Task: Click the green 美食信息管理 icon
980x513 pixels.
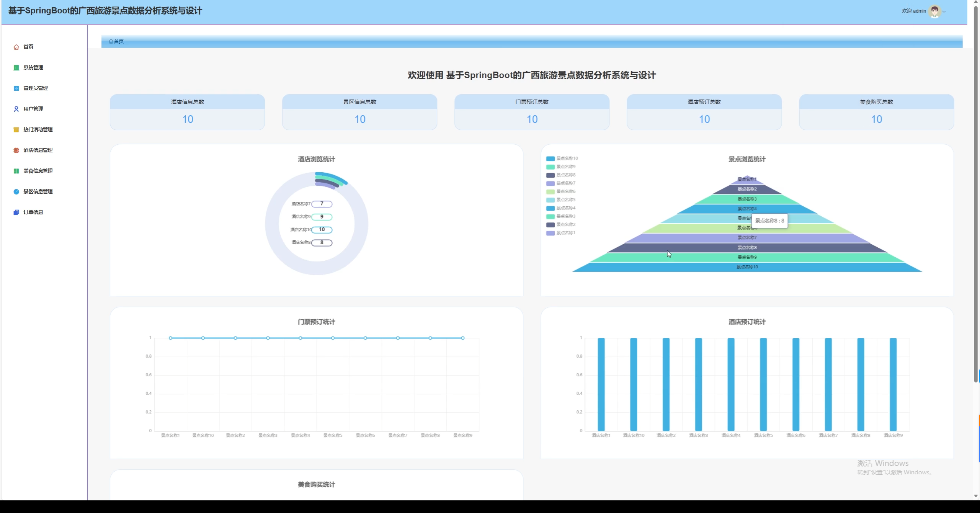Action: coord(16,171)
